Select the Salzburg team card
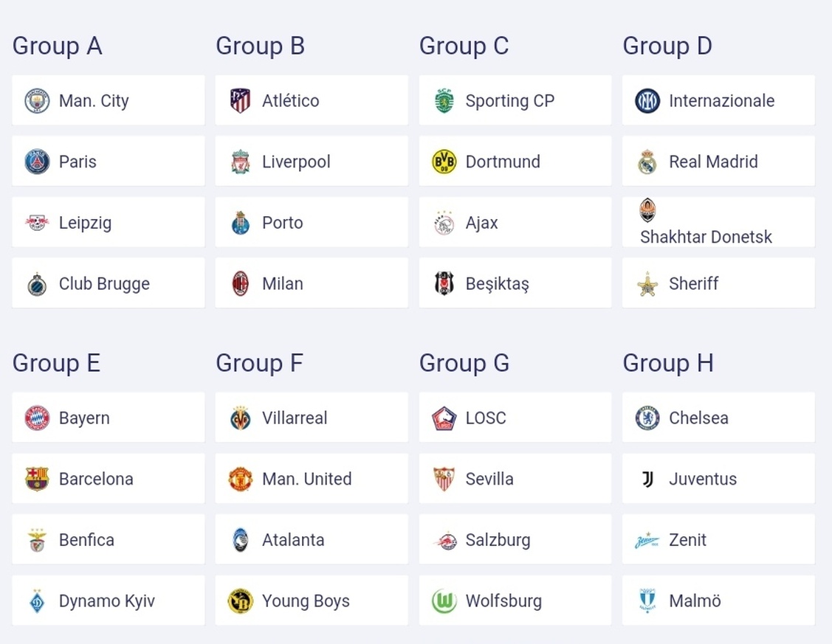This screenshot has width=832, height=644. coord(515,540)
